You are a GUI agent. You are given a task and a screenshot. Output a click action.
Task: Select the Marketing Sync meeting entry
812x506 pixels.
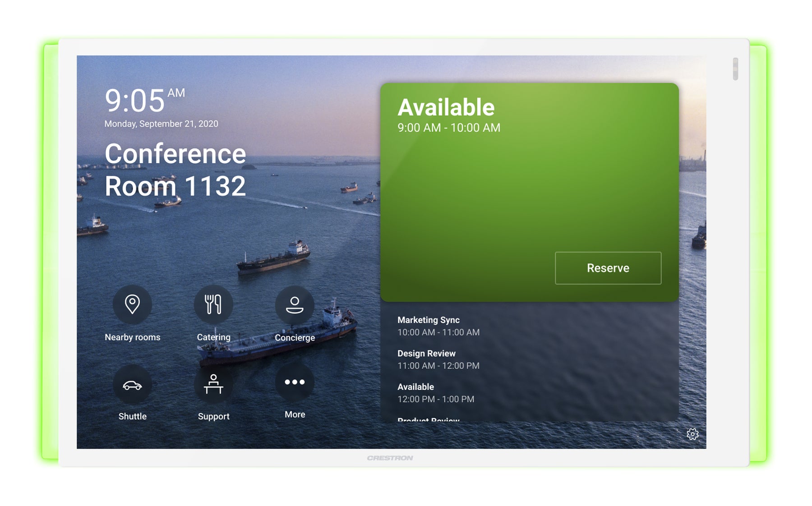[438, 326]
